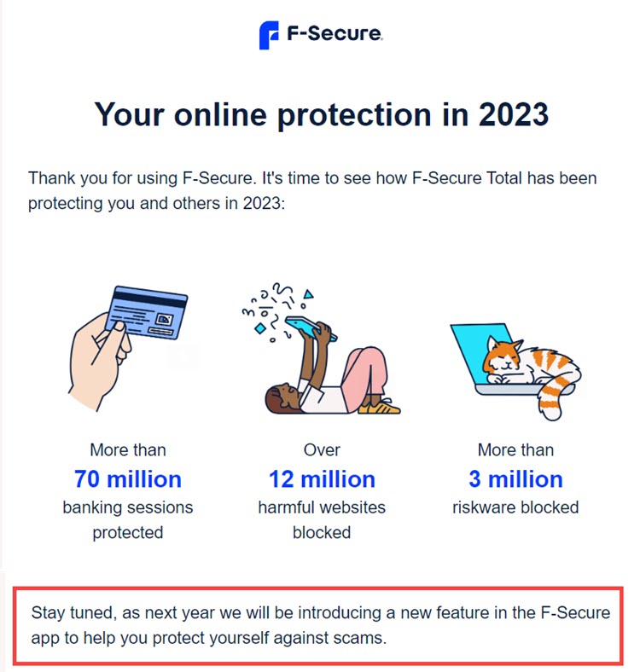
Task: Click the "12 million" statistic
Action: pos(322,478)
